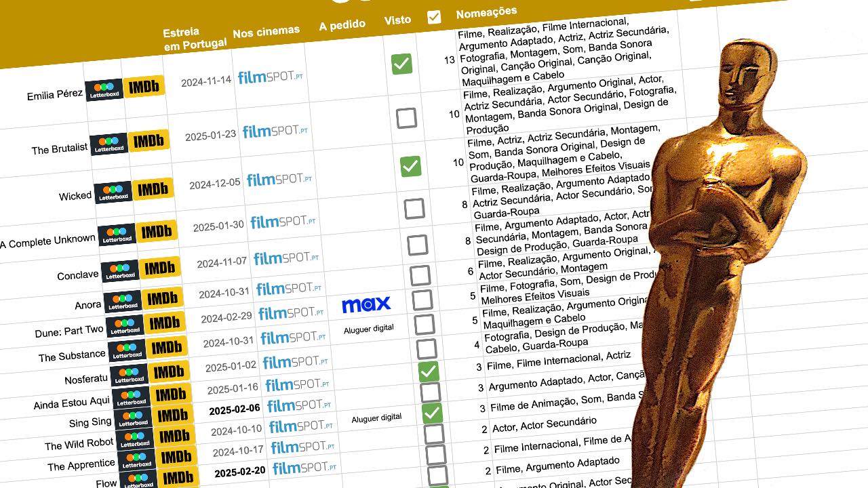Click the IMDb badge next to Conclave

[x=160, y=268]
